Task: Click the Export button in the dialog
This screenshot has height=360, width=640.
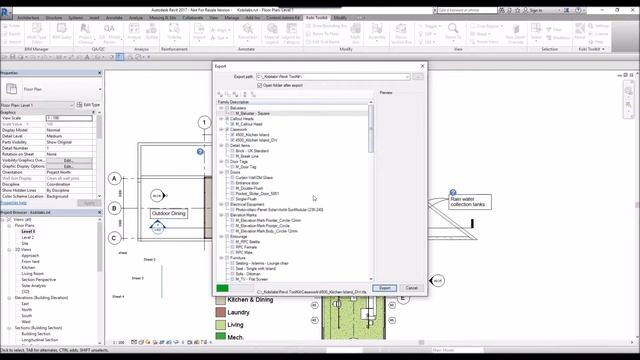Action: 384,288
